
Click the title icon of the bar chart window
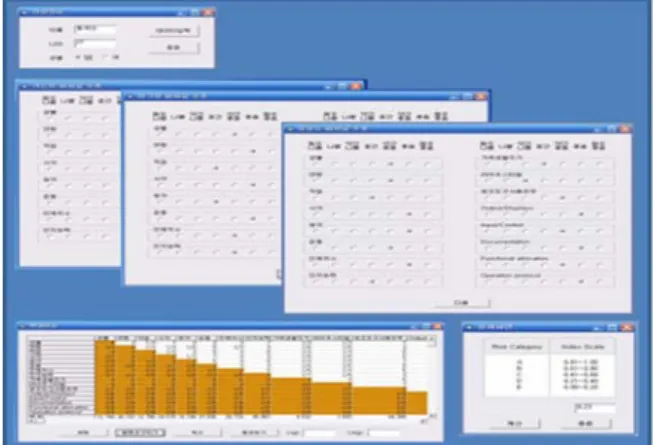point(23,326)
